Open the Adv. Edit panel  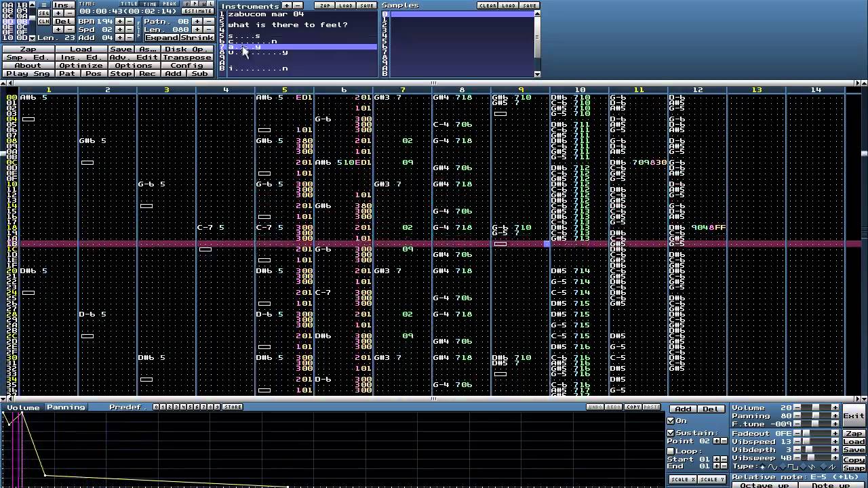coord(134,58)
